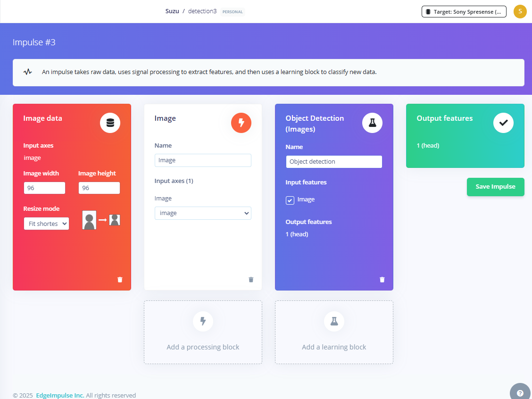
Task: Open the user profile avatar menu
Action: tap(520, 12)
